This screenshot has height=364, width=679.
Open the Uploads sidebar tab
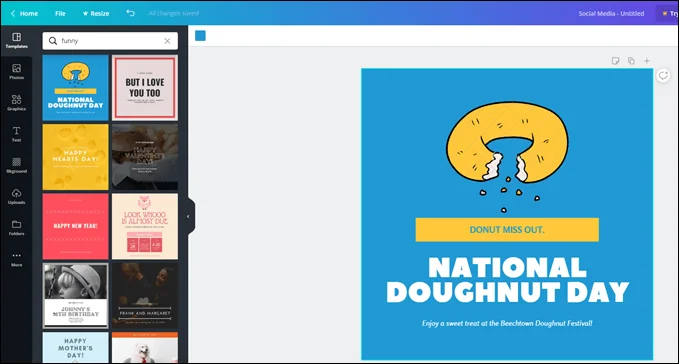pos(16,196)
